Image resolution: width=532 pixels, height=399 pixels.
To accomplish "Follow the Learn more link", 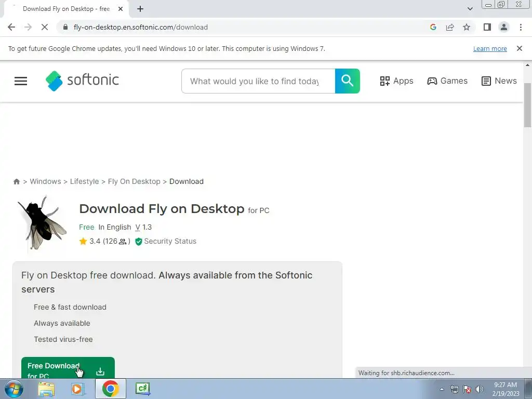I will click(x=490, y=48).
